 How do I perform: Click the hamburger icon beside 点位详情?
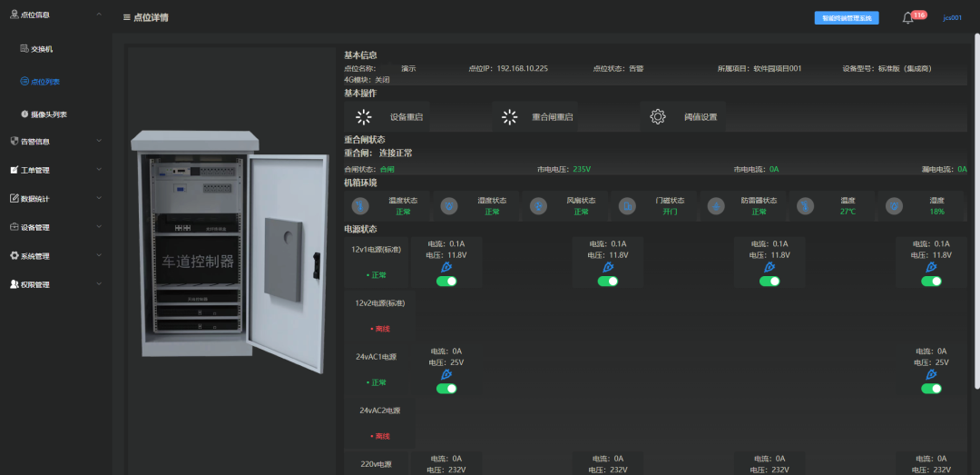pos(127,17)
